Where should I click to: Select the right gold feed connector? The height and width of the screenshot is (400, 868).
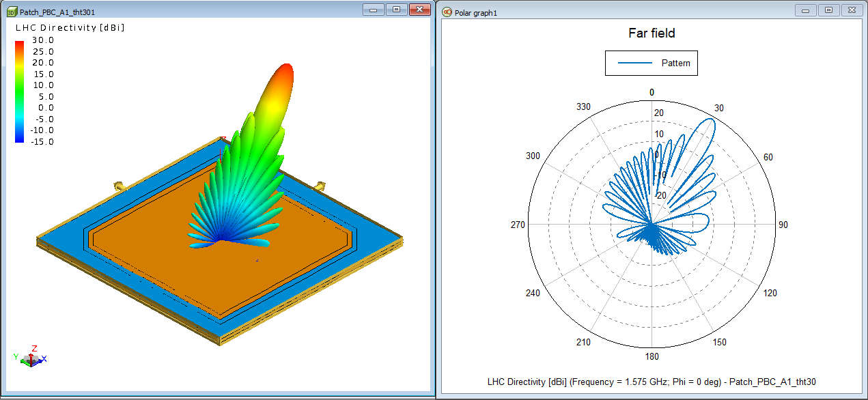(320, 186)
